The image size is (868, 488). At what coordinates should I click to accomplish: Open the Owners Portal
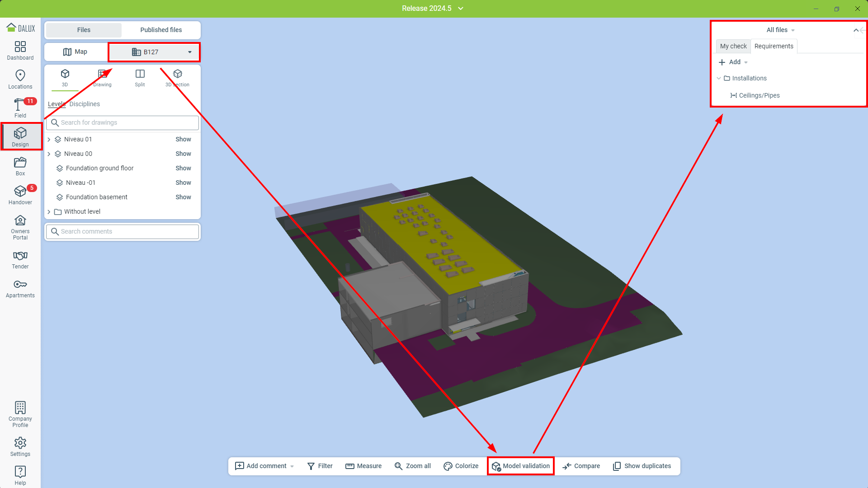(x=20, y=227)
